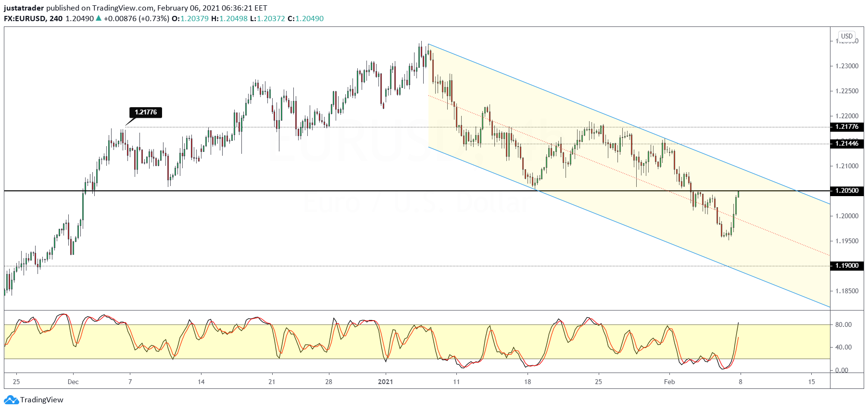Click the TradingView logo icon
The width and height of the screenshot is (868, 411).
point(11,400)
